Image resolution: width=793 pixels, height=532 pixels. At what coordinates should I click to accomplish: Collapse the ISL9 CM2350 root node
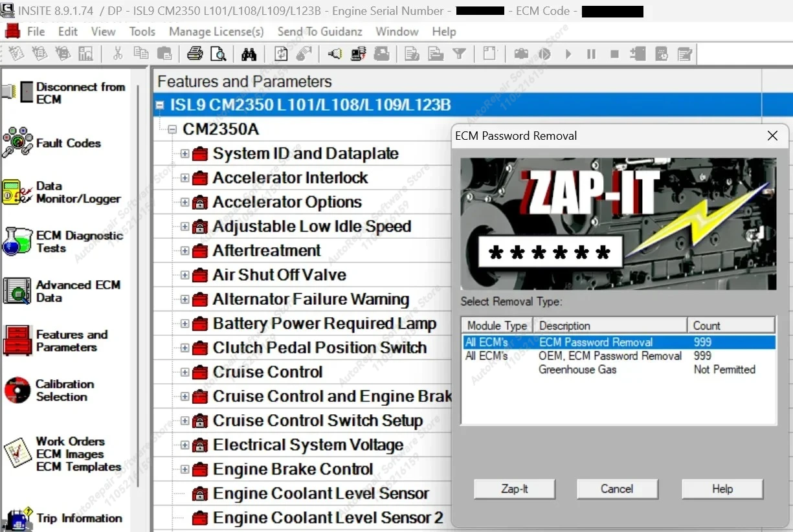pyautogui.click(x=160, y=105)
